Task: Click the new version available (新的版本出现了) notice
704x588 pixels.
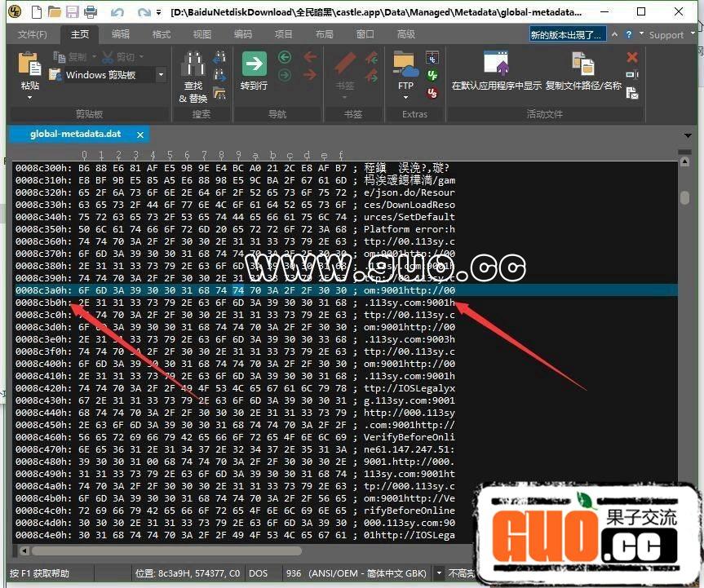Action: pos(566,34)
